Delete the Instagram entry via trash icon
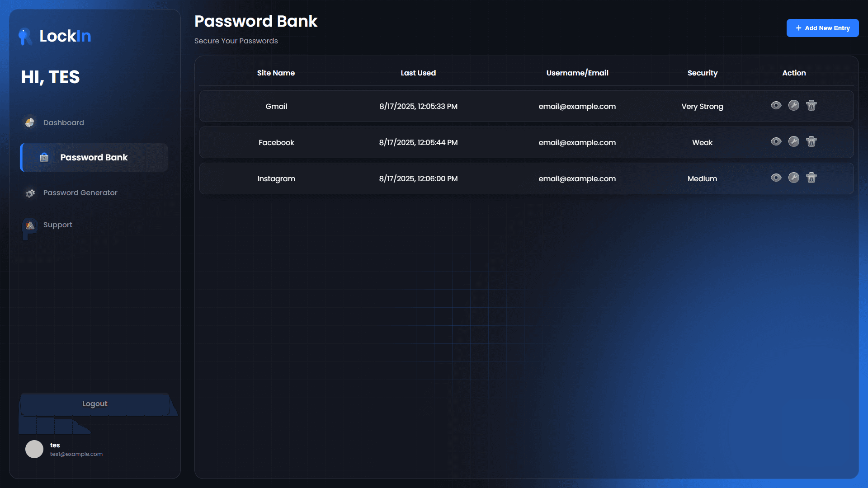Viewport: 868px width, 488px height. (811, 178)
